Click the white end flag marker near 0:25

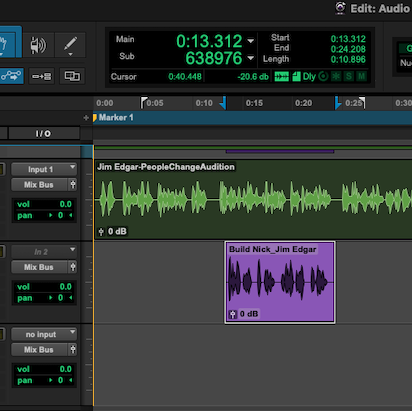coord(362,103)
